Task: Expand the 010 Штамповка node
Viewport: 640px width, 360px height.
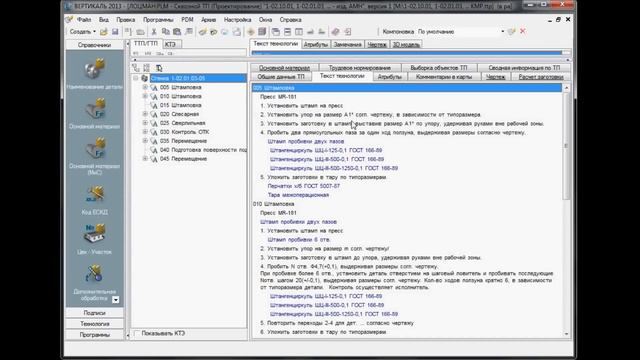Action: click(x=145, y=96)
